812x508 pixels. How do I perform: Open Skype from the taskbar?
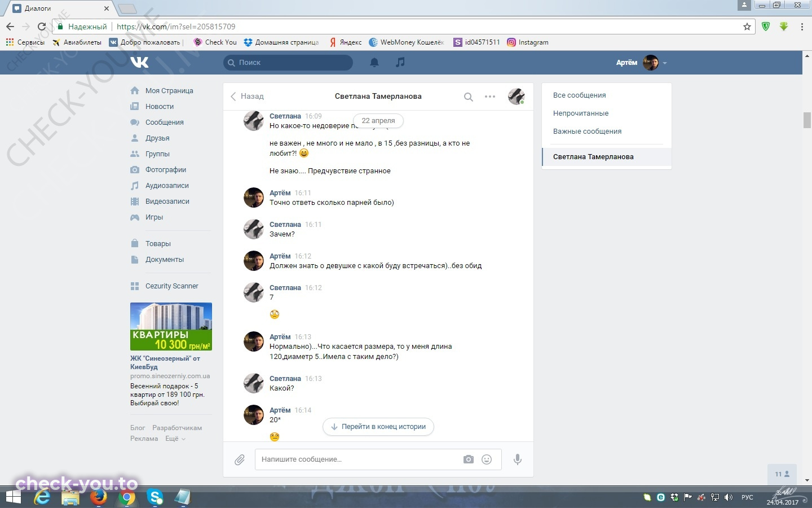[155, 497]
